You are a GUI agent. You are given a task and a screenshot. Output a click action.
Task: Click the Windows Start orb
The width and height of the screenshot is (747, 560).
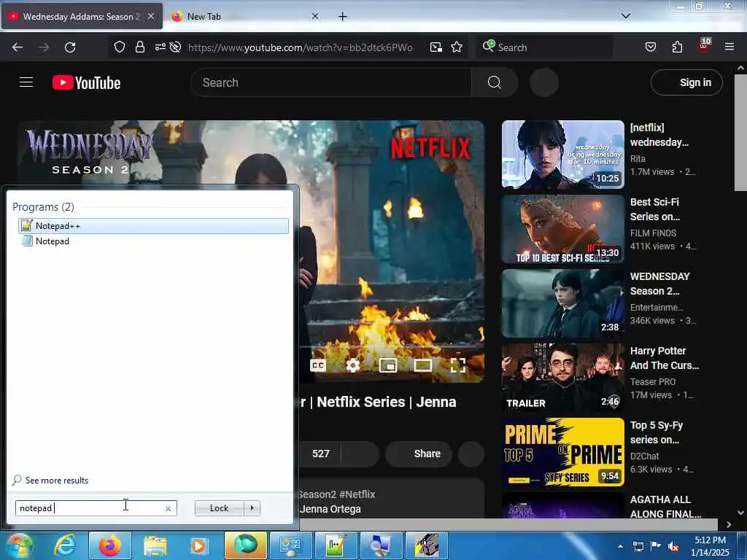click(x=20, y=545)
